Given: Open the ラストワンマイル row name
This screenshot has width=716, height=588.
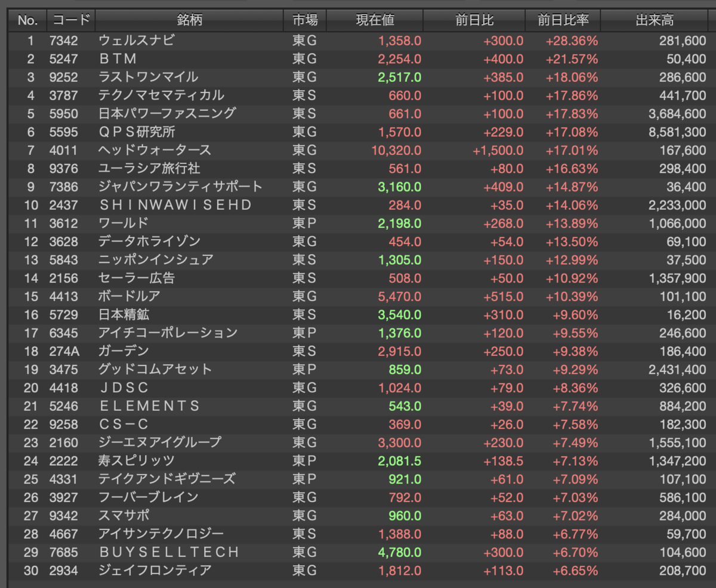Looking at the screenshot, I should [148, 77].
